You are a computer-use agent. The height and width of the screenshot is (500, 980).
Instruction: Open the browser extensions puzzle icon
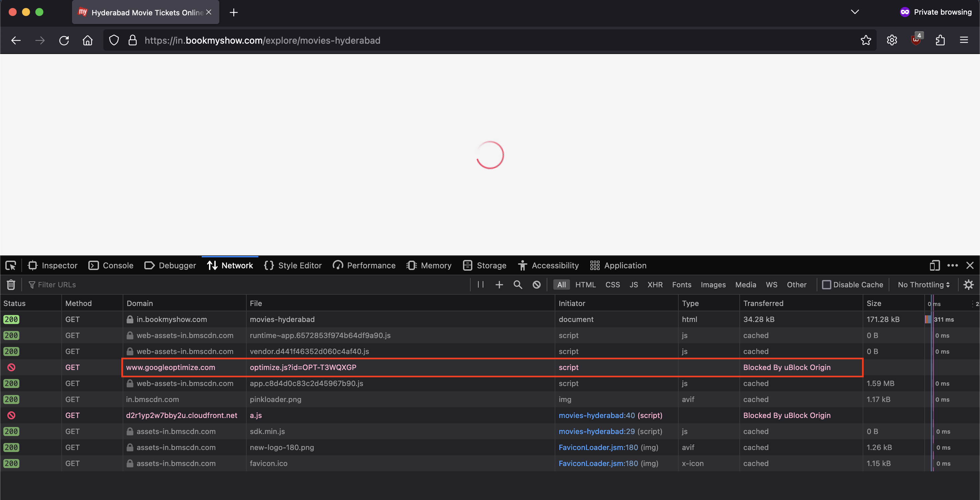[x=940, y=40]
